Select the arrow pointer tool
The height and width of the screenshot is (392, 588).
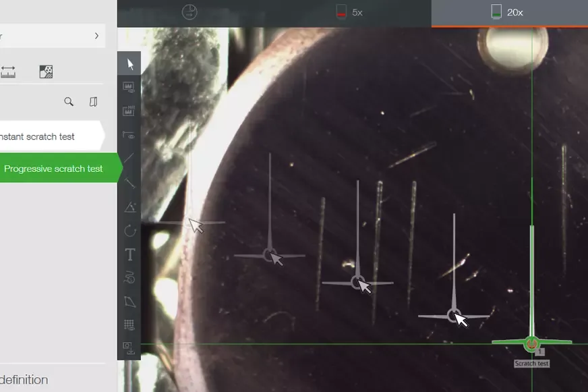[129, 64]
